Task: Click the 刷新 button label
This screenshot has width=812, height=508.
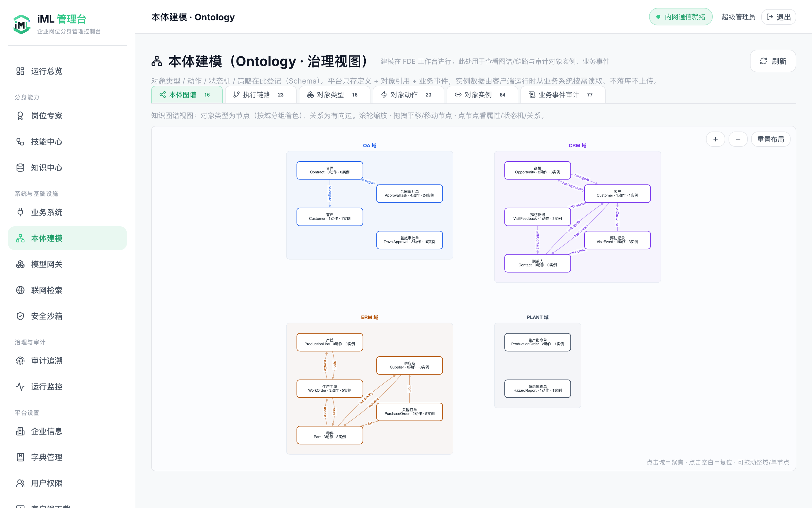Action: [779, 61]
